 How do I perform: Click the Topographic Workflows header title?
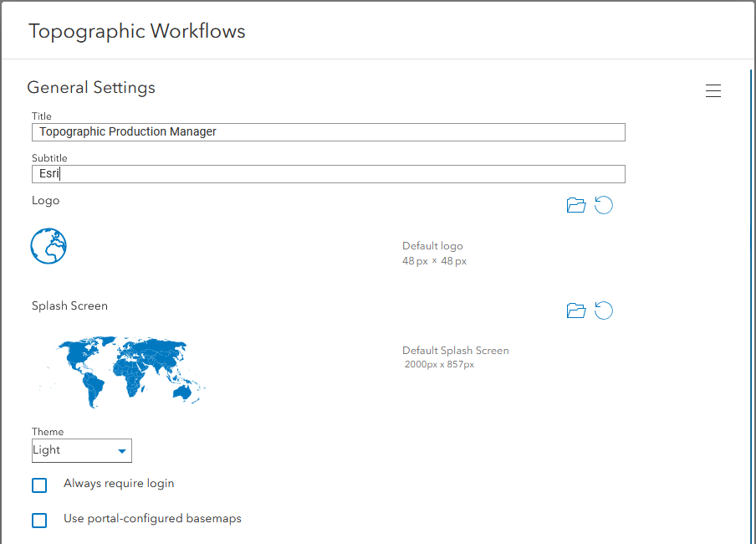click(x=136, y=31)
